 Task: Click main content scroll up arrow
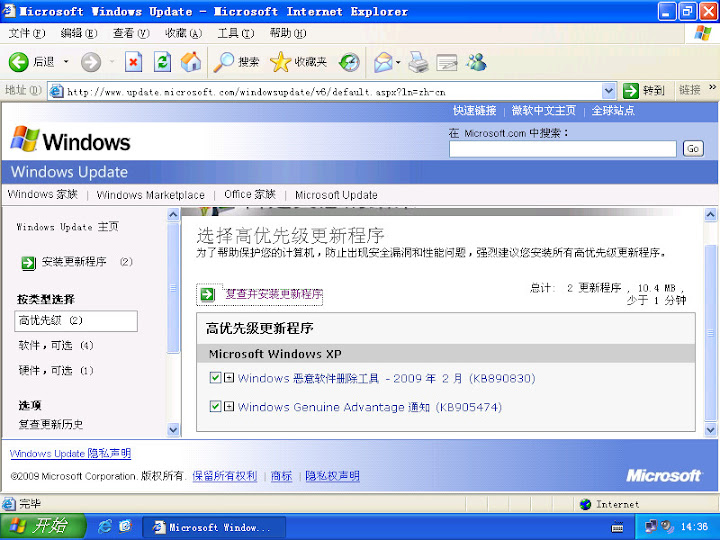pyautogui.click(x=710, y=214)
